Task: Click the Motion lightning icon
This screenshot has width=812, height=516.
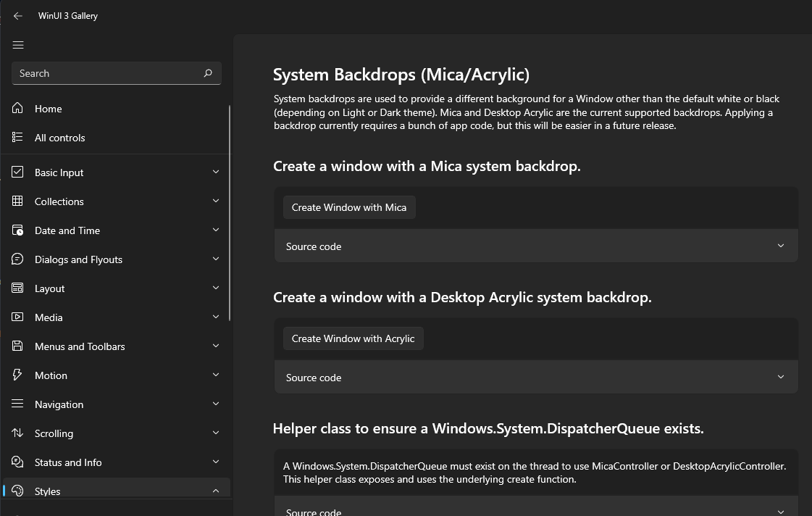Action: pyautogui.click(x=17, y=375)
